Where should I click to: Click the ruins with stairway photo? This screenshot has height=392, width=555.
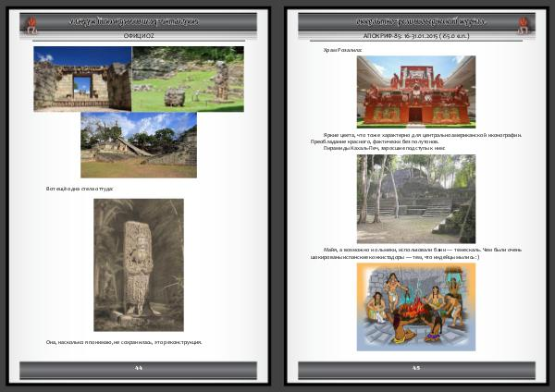tap(138, 145)
